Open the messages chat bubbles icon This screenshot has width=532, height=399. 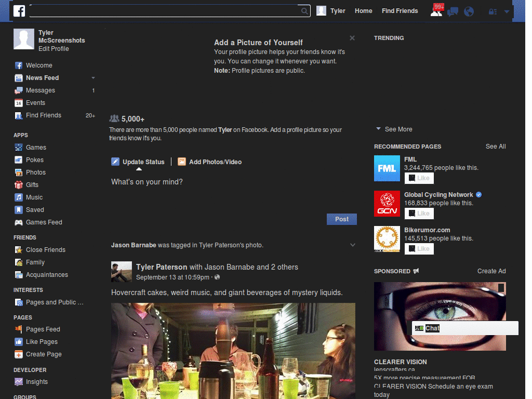click(453, 11)
